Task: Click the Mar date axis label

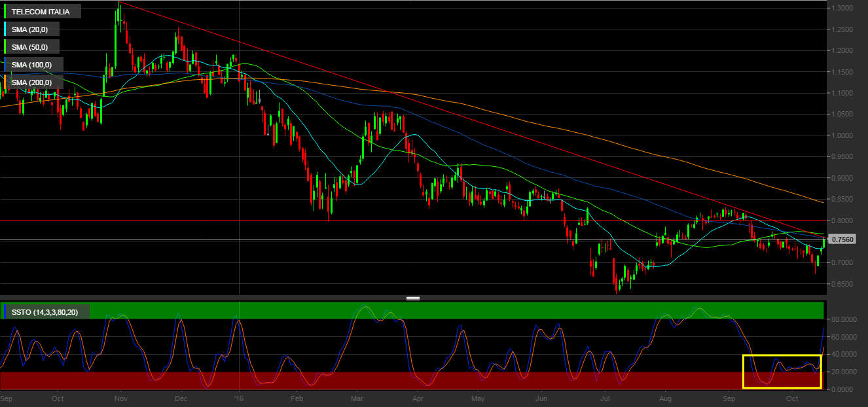Action: [x=357, y=398]
